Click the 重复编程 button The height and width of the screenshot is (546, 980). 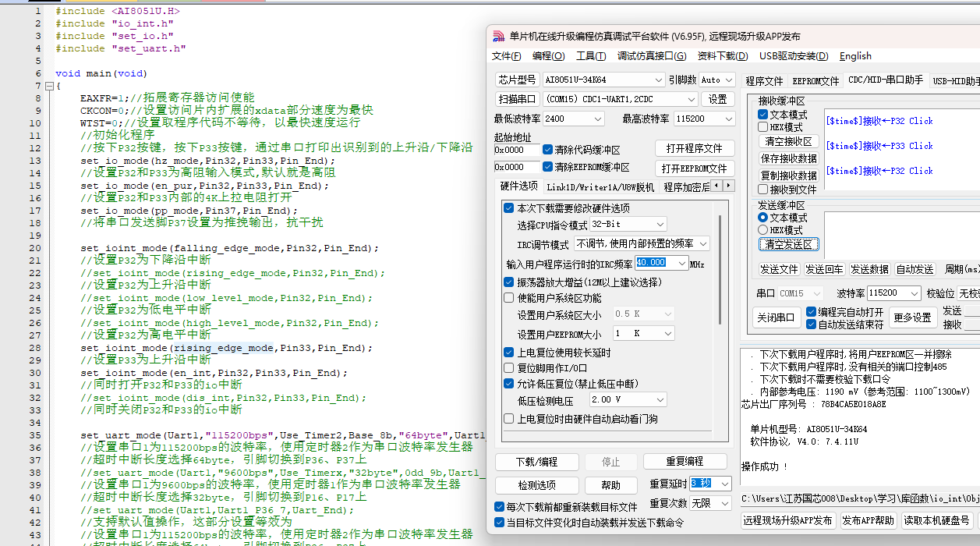685,462
